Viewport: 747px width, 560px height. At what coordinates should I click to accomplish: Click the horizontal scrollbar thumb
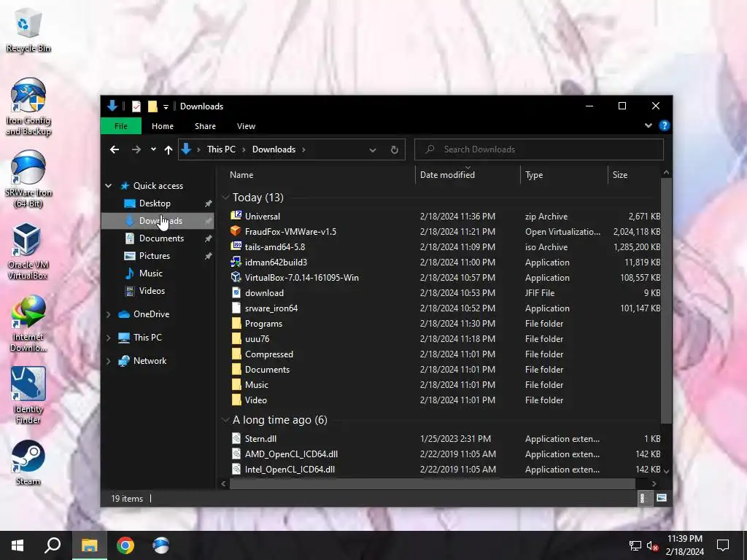click(433, 483)
